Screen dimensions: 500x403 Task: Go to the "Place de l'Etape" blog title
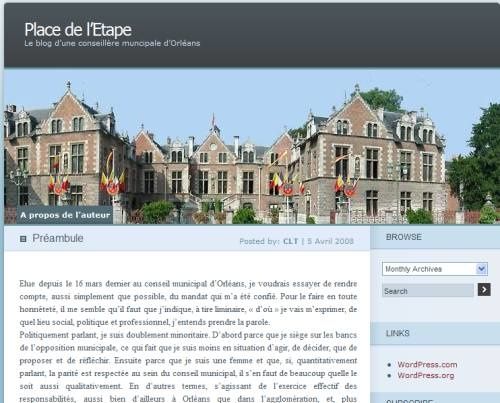click(x=78, y=30)
